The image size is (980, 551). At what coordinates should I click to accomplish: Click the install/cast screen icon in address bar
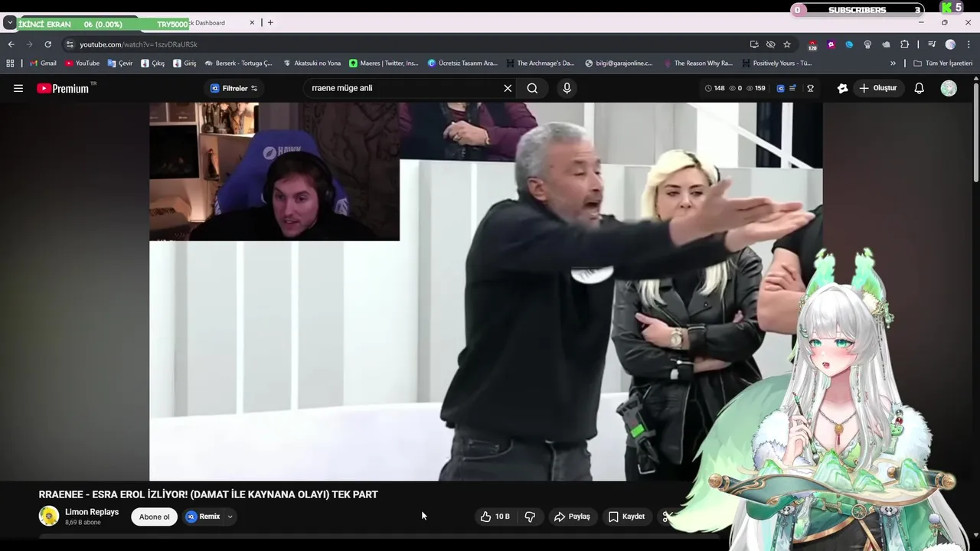(x=754, y=44)
